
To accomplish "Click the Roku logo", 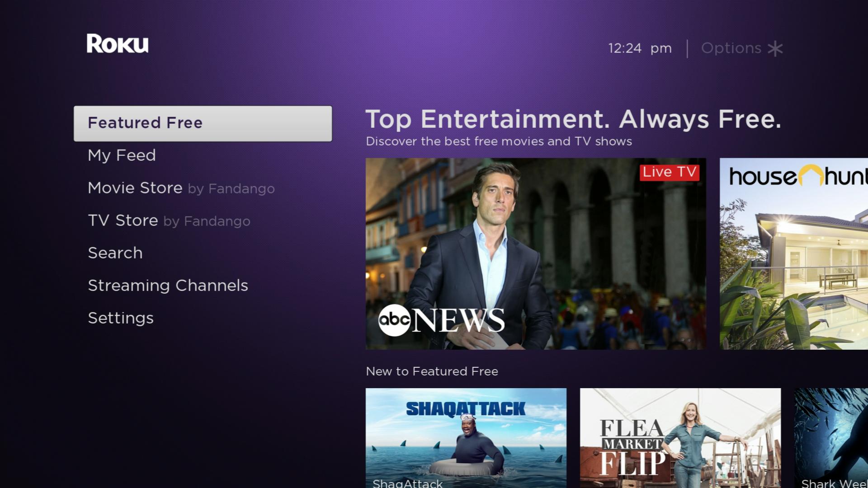I will pyautogui.click(x=118, y=44).
